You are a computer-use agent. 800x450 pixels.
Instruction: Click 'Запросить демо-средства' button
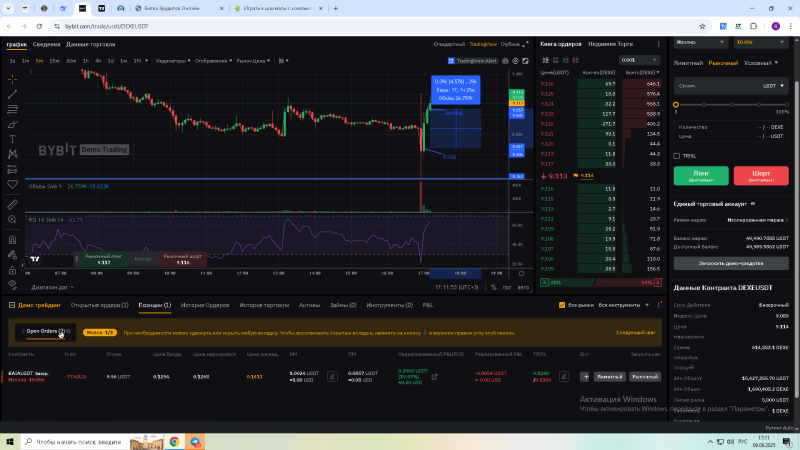pyautogui.click(x=731, y=263)
